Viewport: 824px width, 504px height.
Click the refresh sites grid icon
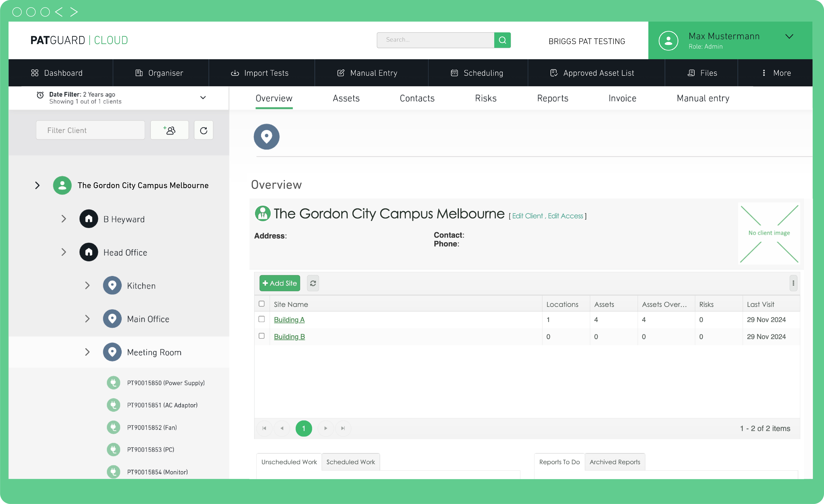[313, 283]
